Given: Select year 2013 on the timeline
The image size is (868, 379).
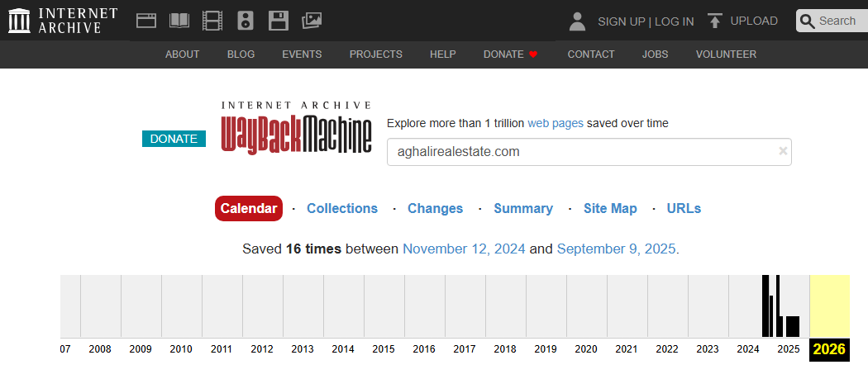Looking at the screenshot, I should click(303, 349).
